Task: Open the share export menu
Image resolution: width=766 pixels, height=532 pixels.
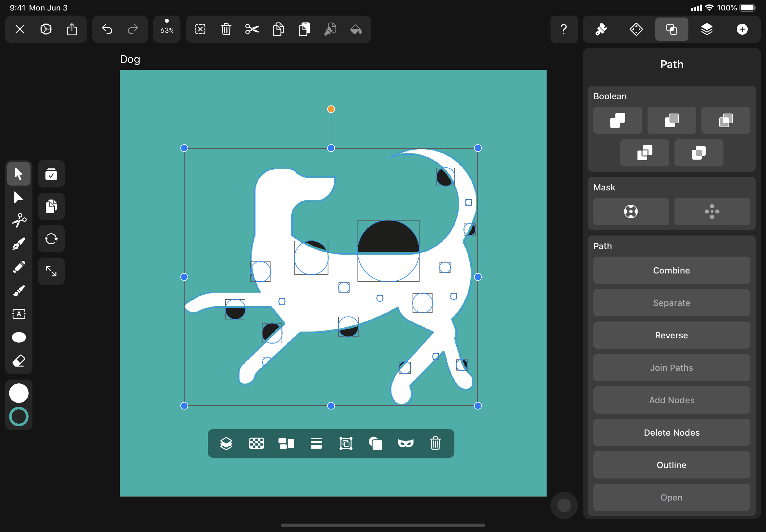Action: pos(72,29)
